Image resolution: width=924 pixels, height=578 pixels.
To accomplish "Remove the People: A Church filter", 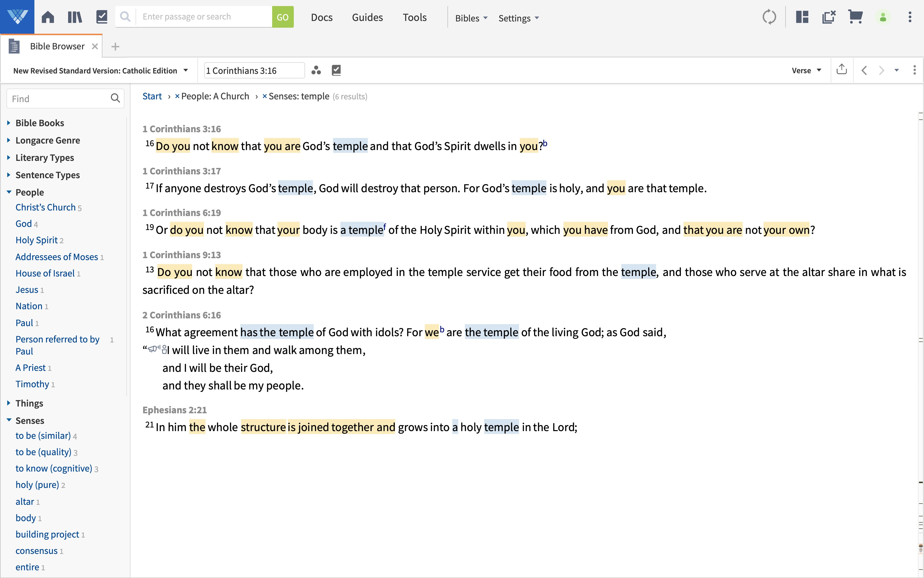I will point(177,96).
